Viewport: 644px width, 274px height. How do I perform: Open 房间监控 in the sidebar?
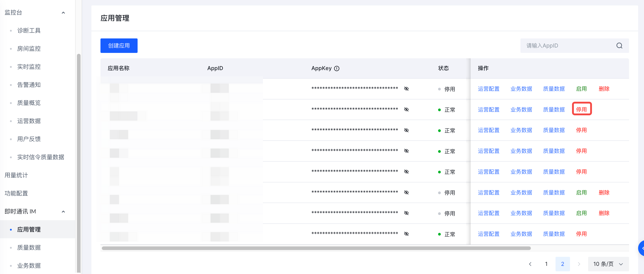[29, 48]
